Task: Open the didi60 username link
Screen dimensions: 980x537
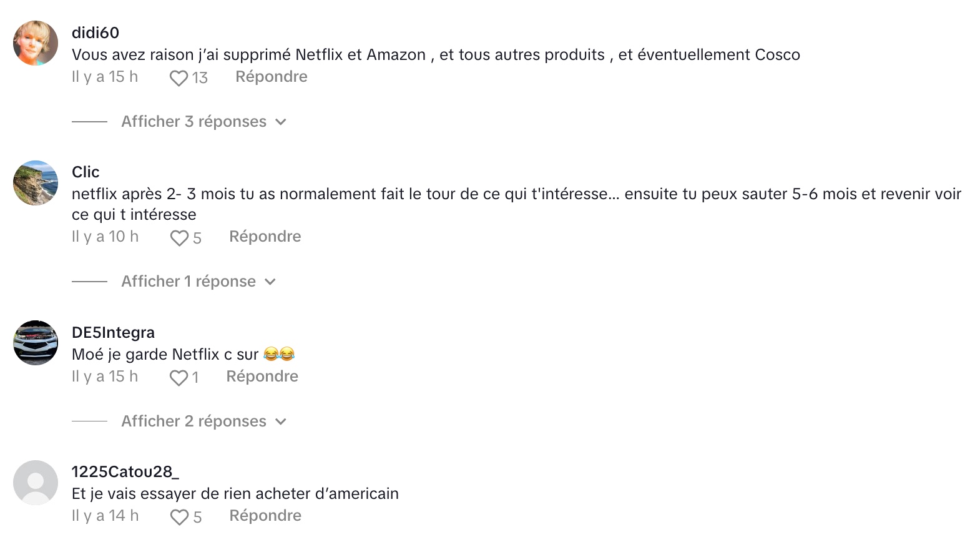Action: [x=96, y=32]
